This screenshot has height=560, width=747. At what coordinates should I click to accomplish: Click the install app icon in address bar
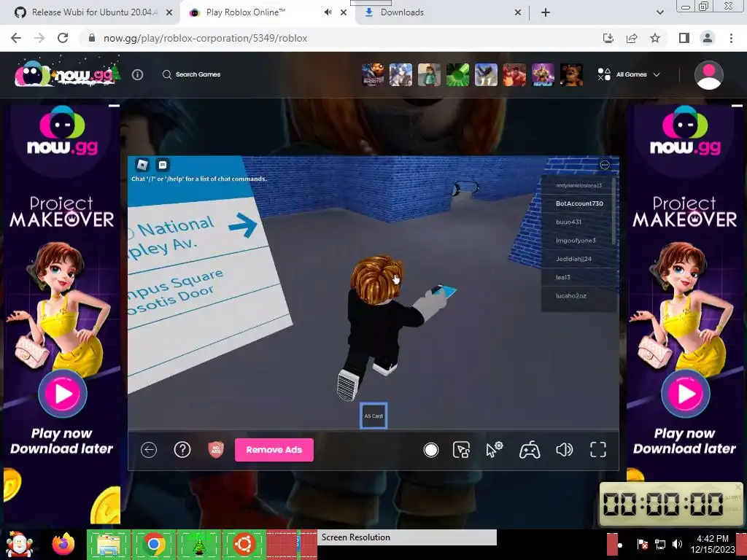608,38
